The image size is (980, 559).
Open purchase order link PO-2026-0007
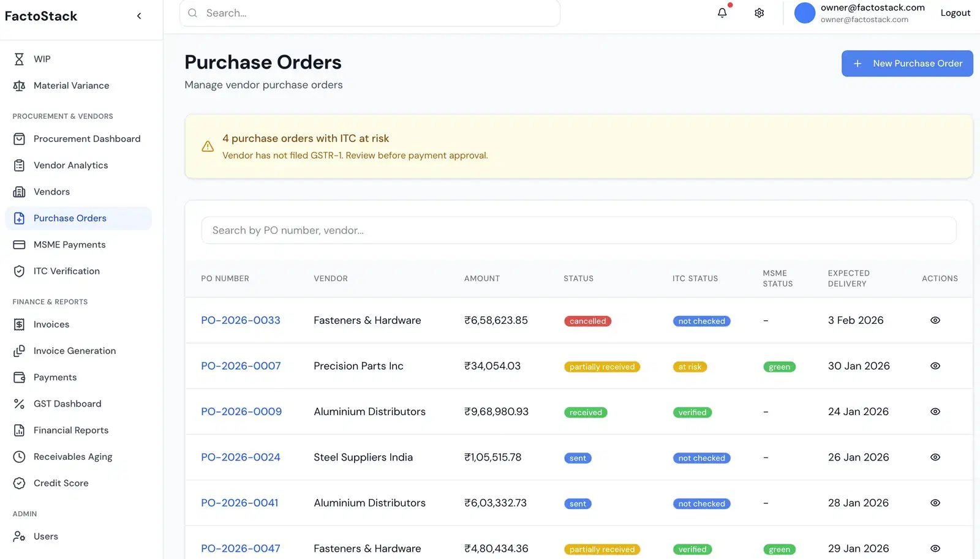(241, 366)
